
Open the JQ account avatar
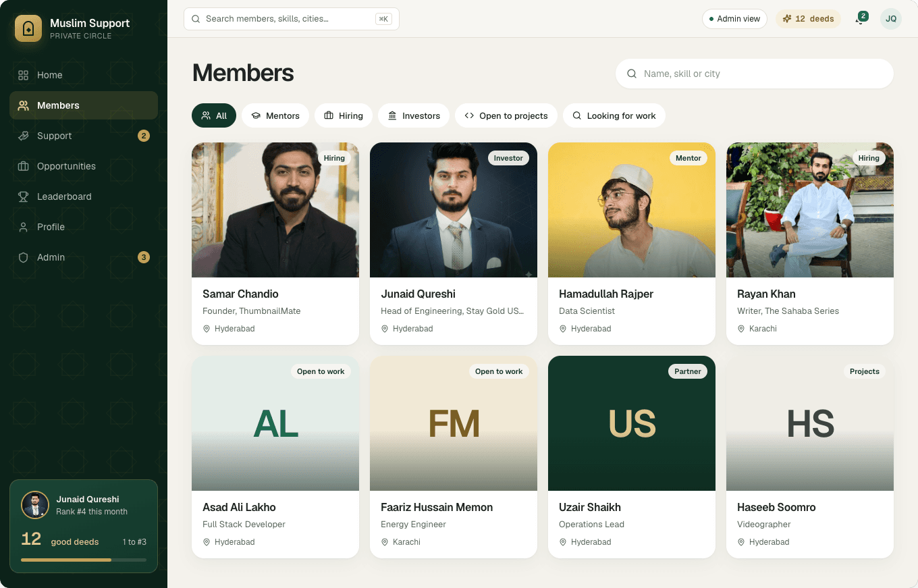pyautogui.click(x=891, y=19)
